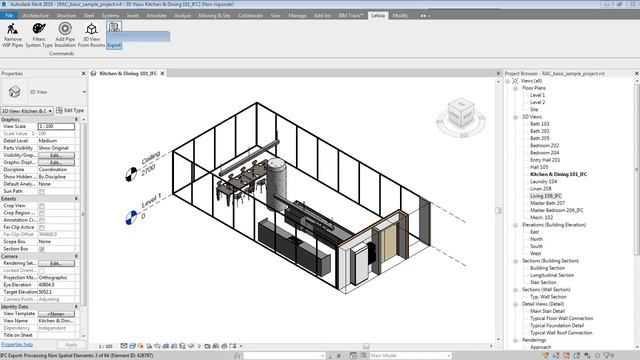The image size is (640, 360).
Task: Click the ViewCube navigation widget
Action: tap(461, 117)
